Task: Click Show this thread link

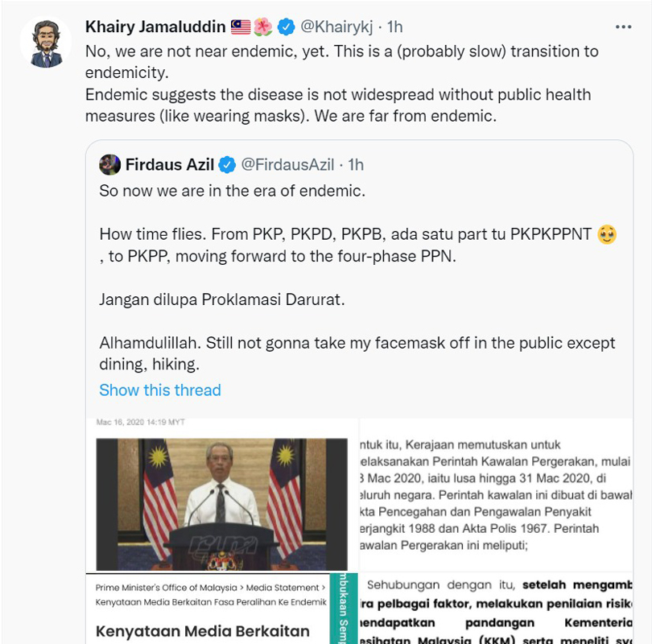Action: click(160, 390)
